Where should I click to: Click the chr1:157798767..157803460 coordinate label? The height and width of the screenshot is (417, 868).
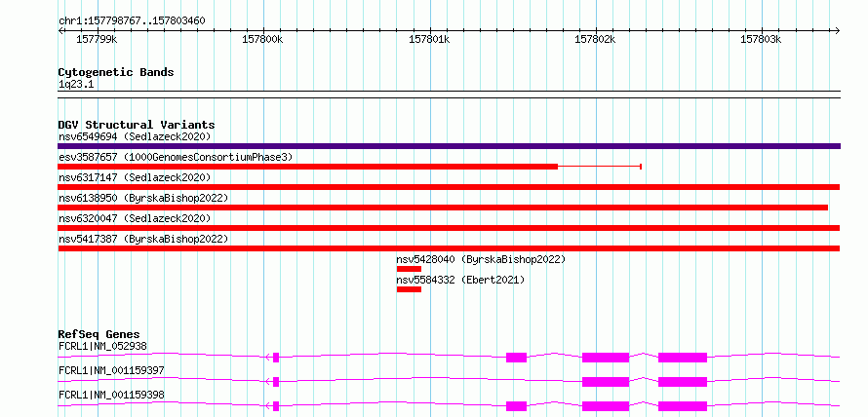(x=132, y=21)
